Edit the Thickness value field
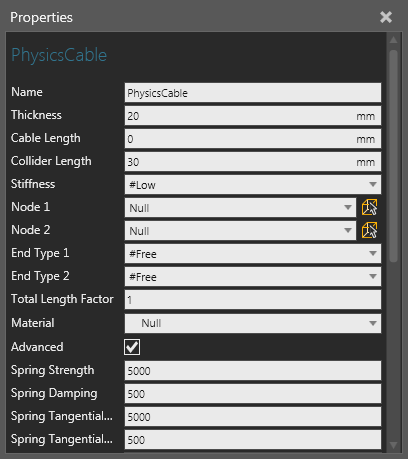 [253, 115]
